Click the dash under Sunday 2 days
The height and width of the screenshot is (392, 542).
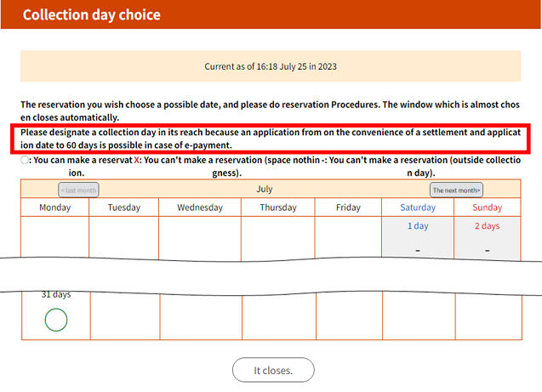488,250
